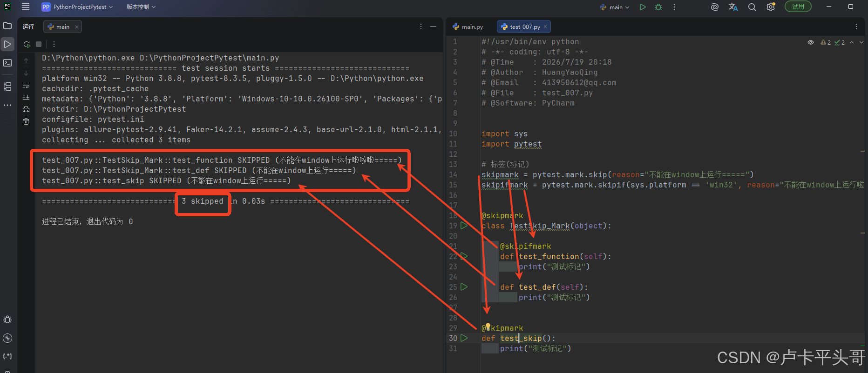The height and width of the screenshot is (373, 868).
Task: Click the 'test_007.py::test_skip SKIPPED' output line
Action: coord(166,181)
